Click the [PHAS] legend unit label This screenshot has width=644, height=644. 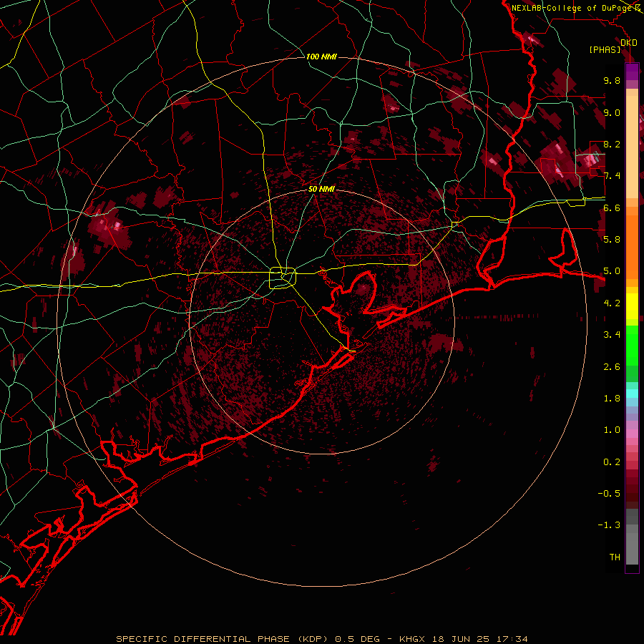point(605,49)
